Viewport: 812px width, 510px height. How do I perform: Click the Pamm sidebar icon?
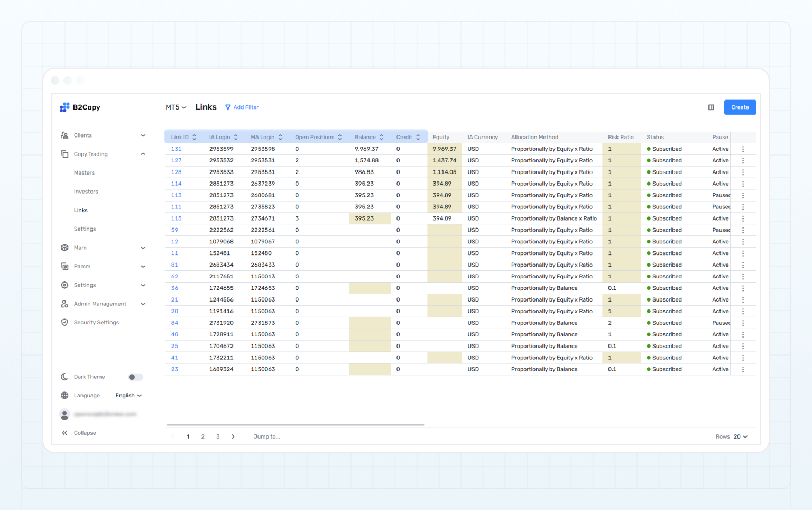(x=64, y=267)
